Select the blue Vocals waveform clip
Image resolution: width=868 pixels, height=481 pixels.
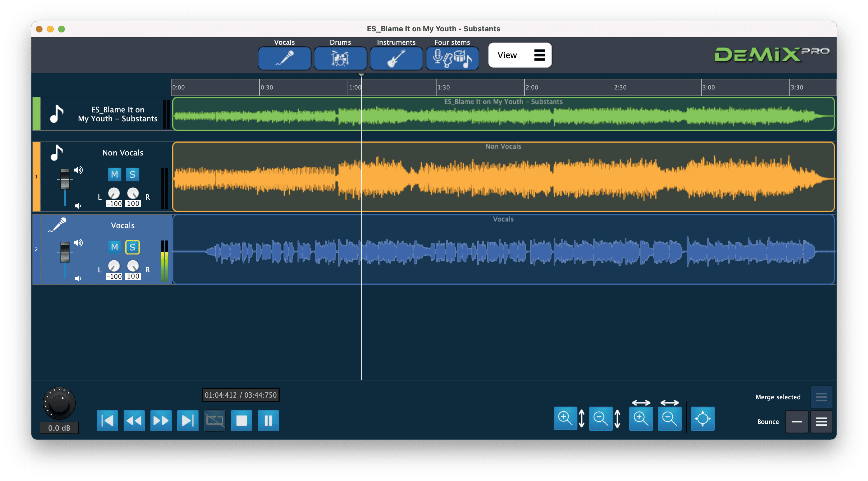(x=503, y=249)
